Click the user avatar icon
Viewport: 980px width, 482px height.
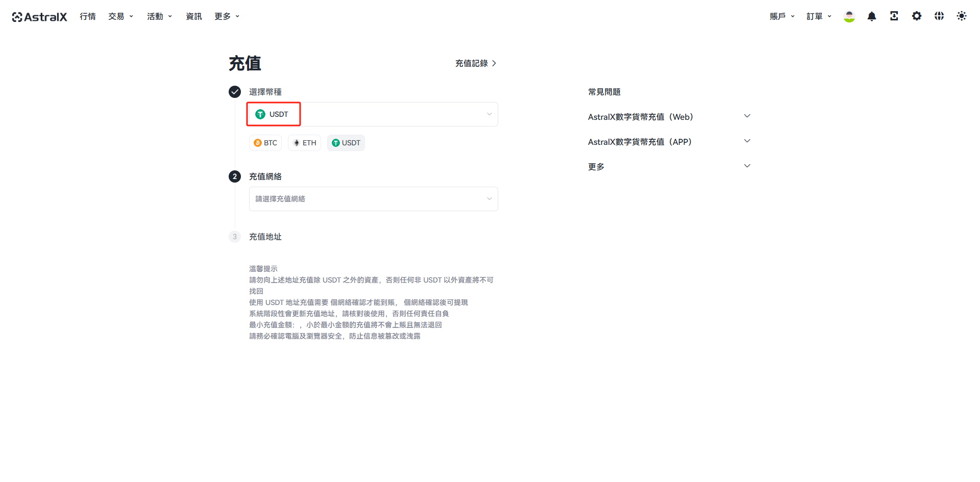click(x=849, y=16)
